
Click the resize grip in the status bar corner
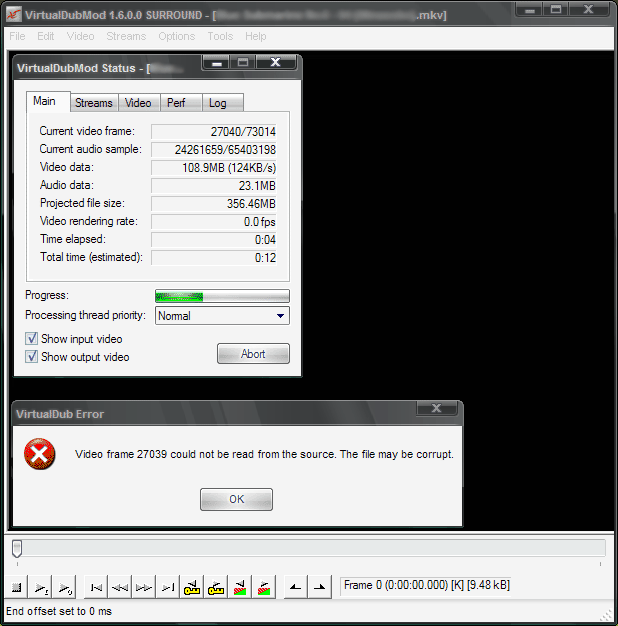[607, 615]
